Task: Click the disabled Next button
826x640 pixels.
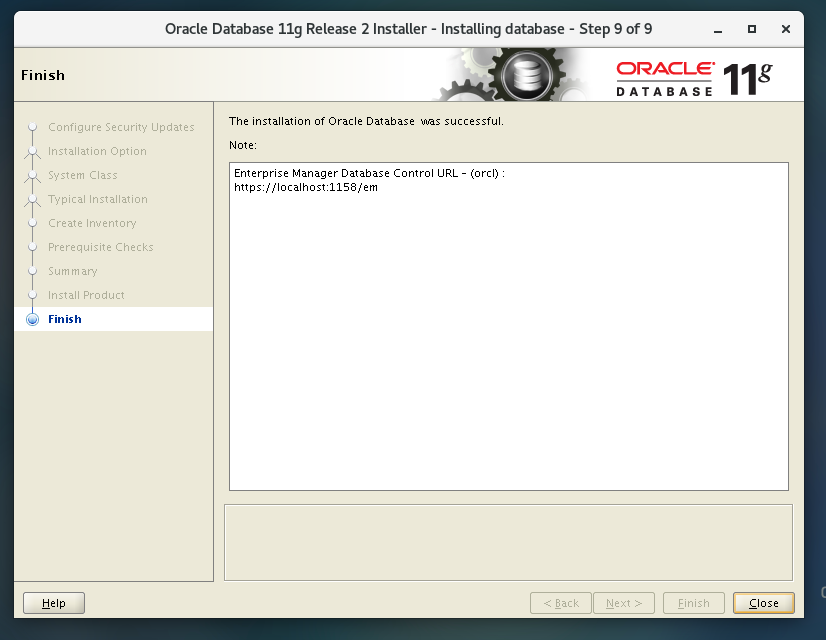Action: [624, 603]
